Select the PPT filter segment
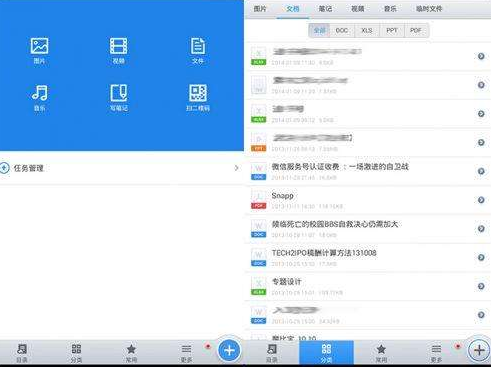This screenshot has height=367, width=491. coord(392,30)
